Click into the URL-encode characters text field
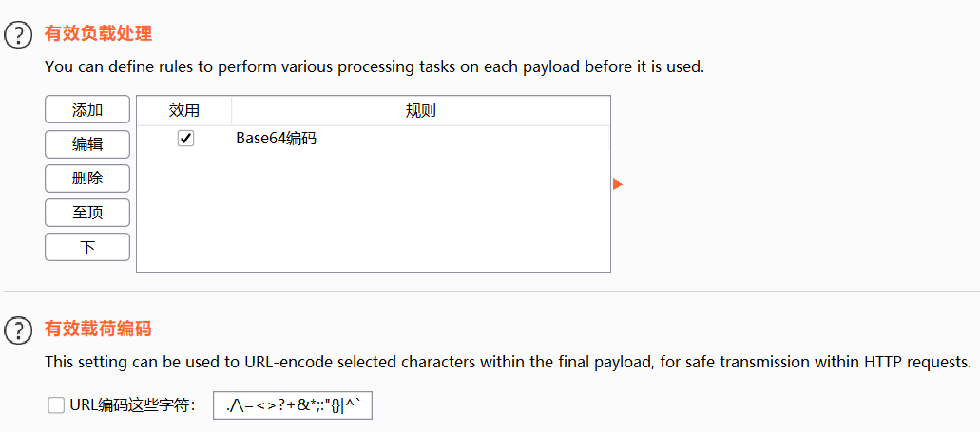Viewport: 980px width, 432px height. pyautogui.click(x=293, y=406)
